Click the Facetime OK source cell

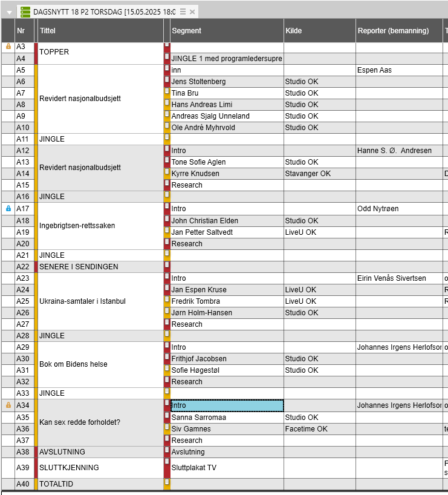320,429
